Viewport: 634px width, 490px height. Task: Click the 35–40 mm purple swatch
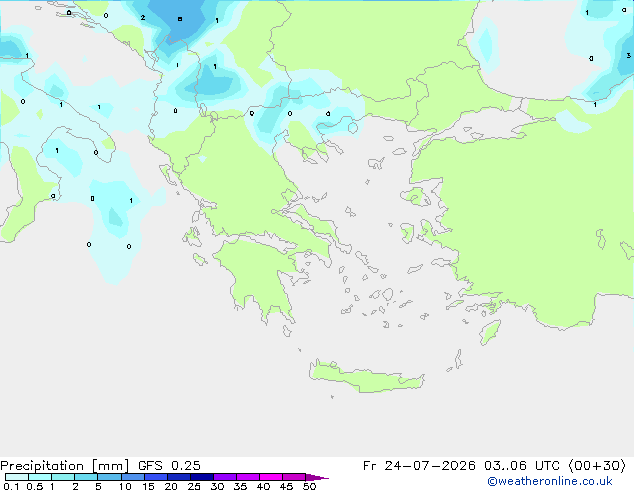pyautogui.click(x=248, y=477)
